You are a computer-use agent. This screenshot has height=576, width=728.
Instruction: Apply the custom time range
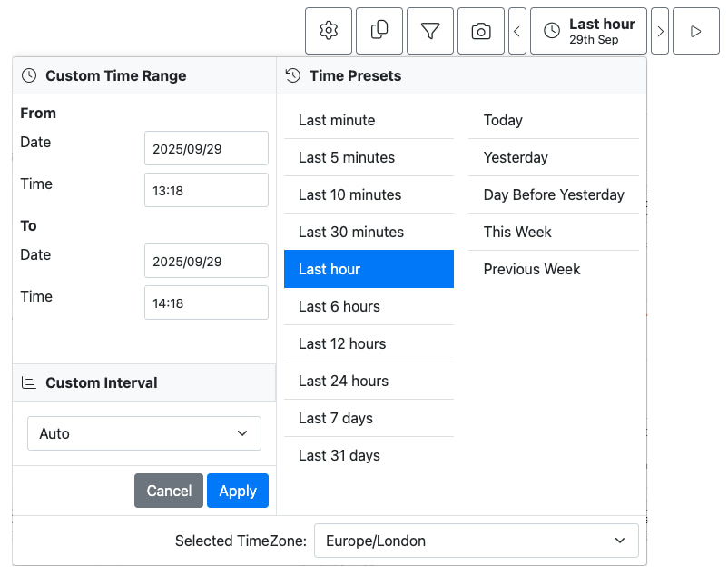237,491
